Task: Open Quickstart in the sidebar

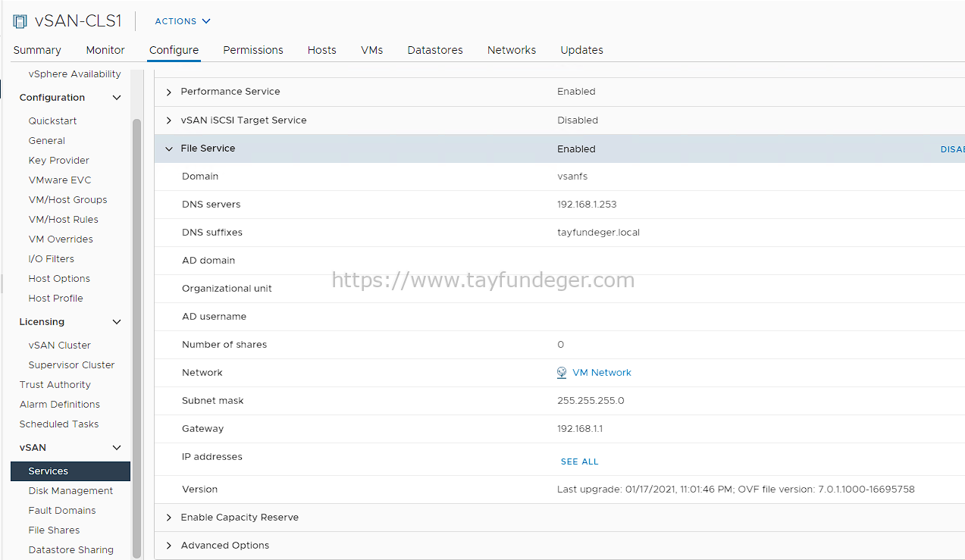Action: [52, 121]
